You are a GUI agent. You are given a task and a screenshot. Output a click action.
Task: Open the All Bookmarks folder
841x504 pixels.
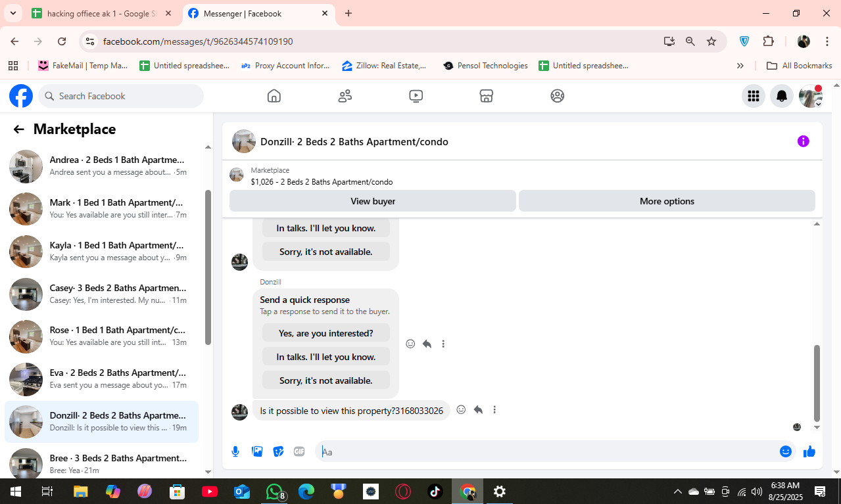pos(800,66)
